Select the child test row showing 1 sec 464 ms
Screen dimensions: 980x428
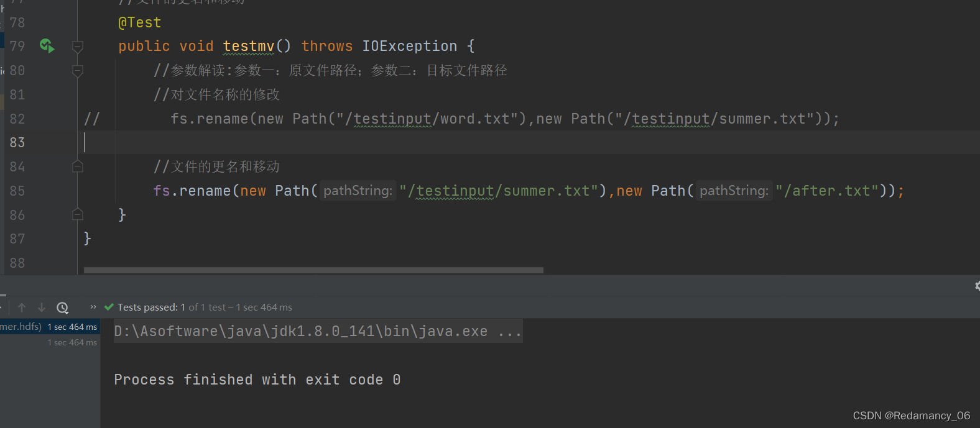[50, 342]
